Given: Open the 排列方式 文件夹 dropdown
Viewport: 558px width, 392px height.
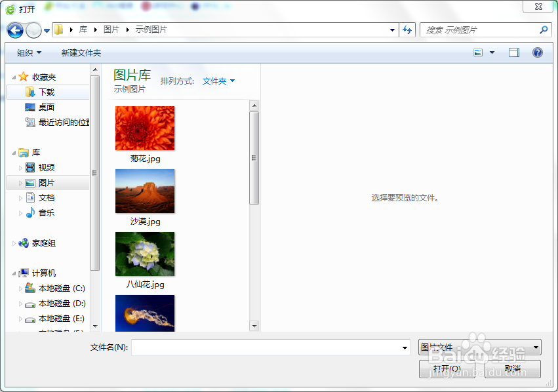Looking at the screenshot, I should [218, 81].
